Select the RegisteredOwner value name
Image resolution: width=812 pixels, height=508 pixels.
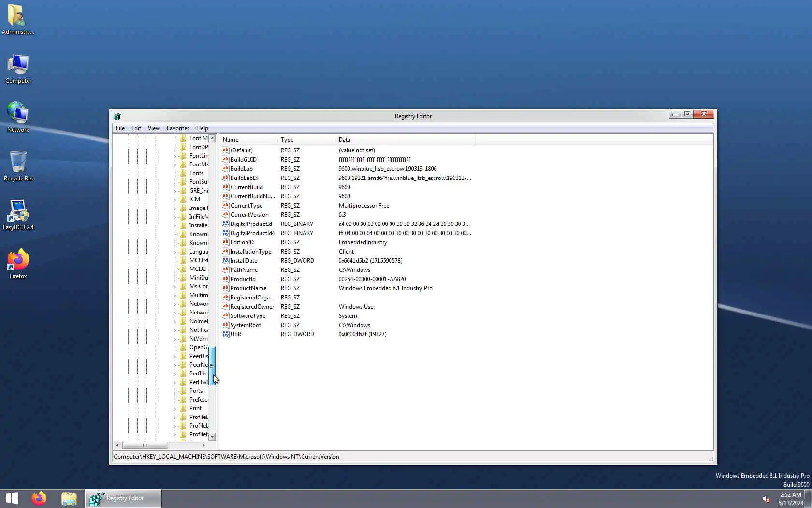tap(252, 307)
